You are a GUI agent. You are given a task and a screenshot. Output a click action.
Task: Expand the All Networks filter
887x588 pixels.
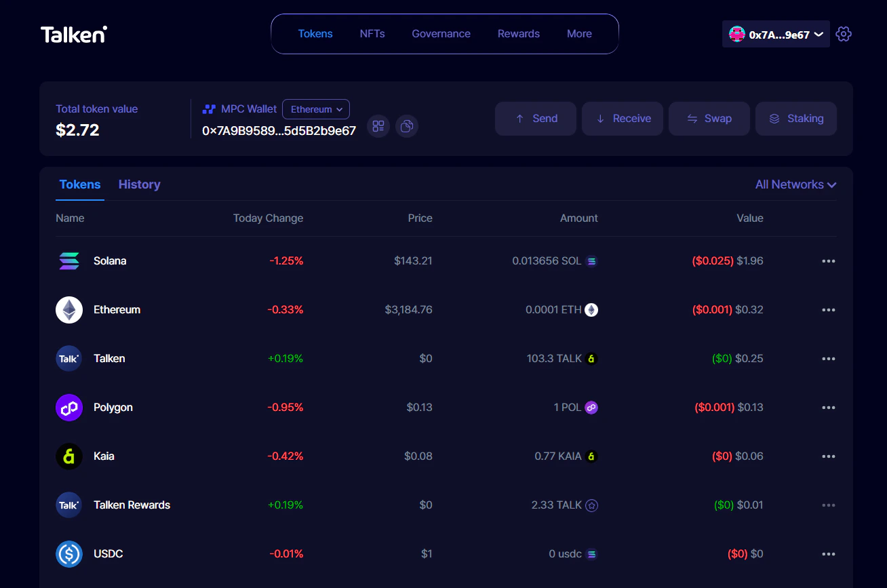(x=795, y=184)
